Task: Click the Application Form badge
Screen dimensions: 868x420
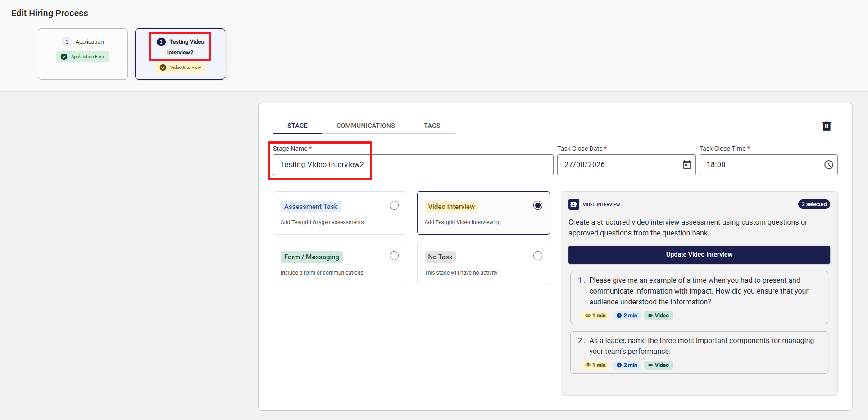Action: (x=83, y=57)
